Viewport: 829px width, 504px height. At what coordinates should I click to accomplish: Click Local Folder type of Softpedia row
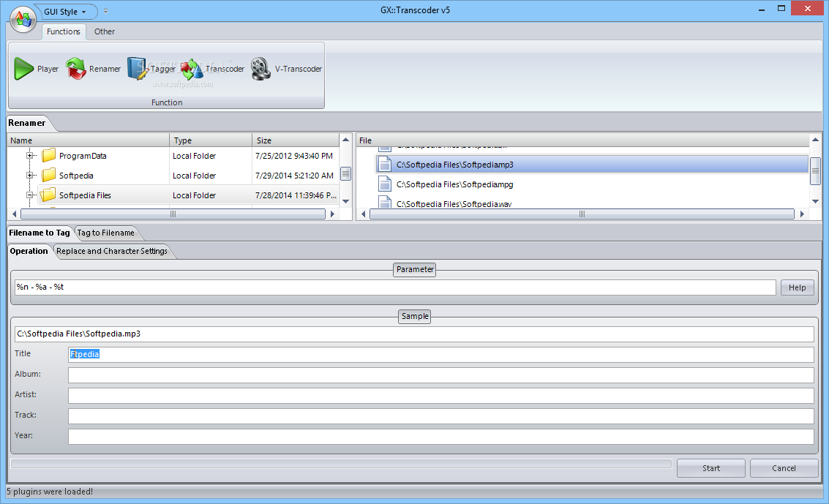point(194,176)
